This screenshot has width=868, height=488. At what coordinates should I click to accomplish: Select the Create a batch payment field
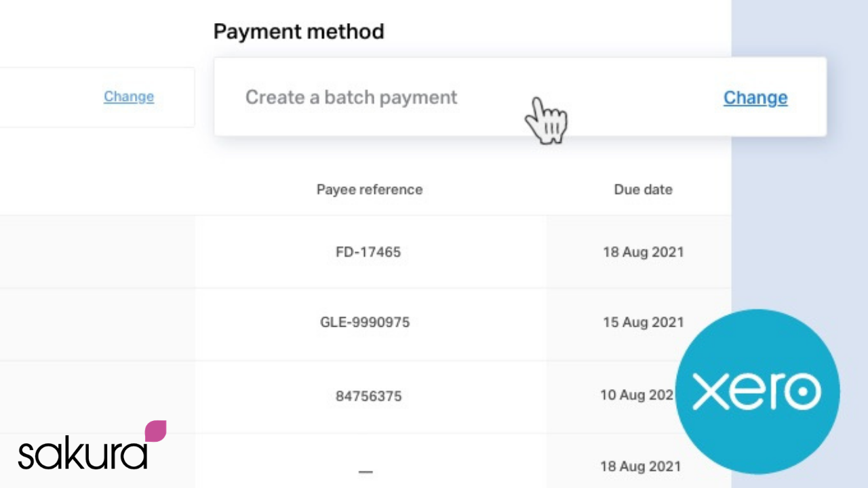click(520, 97)
